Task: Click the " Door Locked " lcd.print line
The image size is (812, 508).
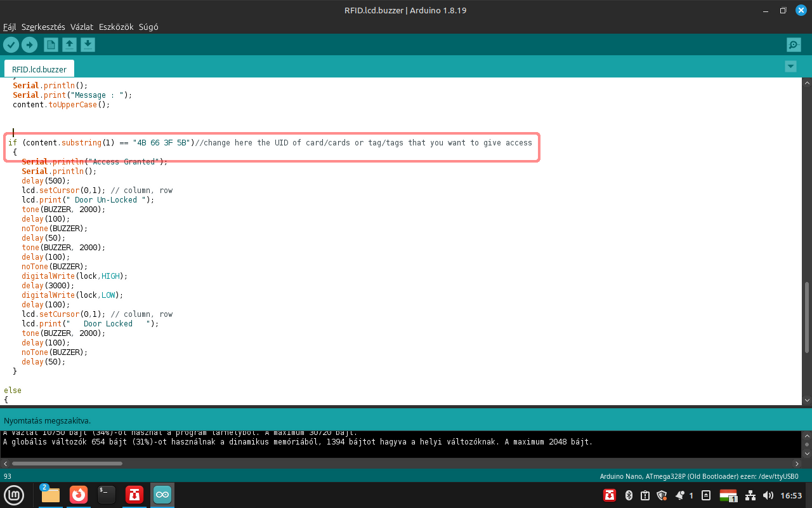Action: [x=90, y=324]
